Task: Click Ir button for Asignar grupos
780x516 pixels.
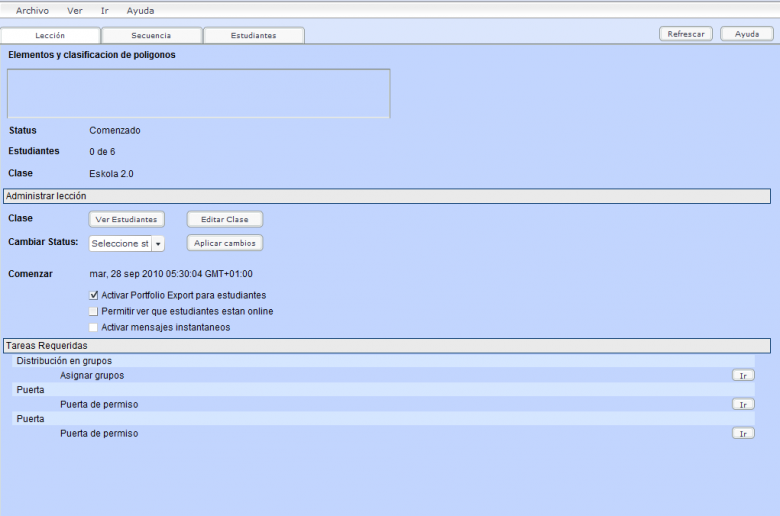Action: pyautogui.click(x=743, y=375)
